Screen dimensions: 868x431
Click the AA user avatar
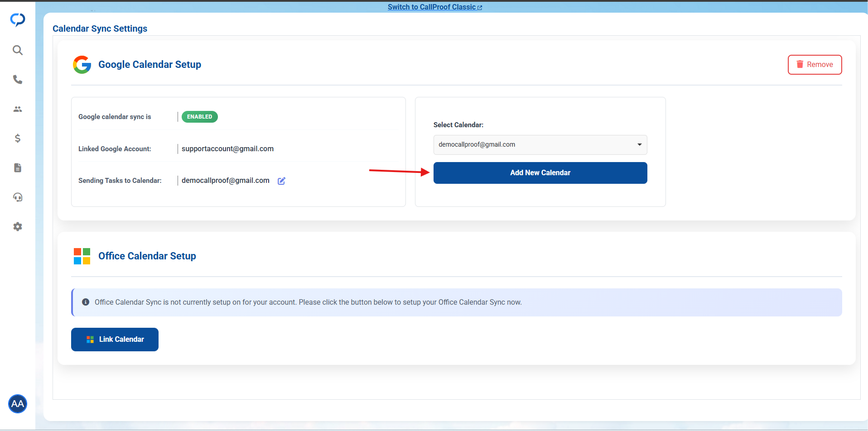pyautogui.click(x=18, y=404)
